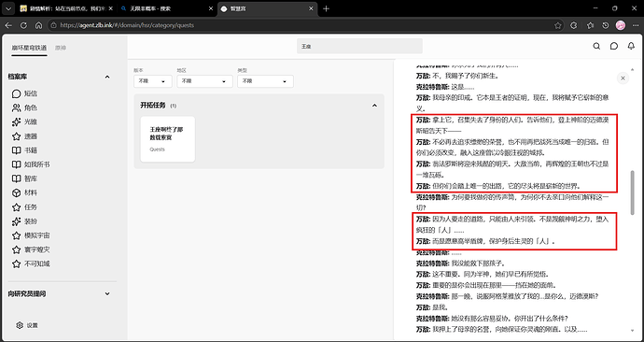Click the line 但你们会踏上唯一的出路

click(x=498, y=186)
